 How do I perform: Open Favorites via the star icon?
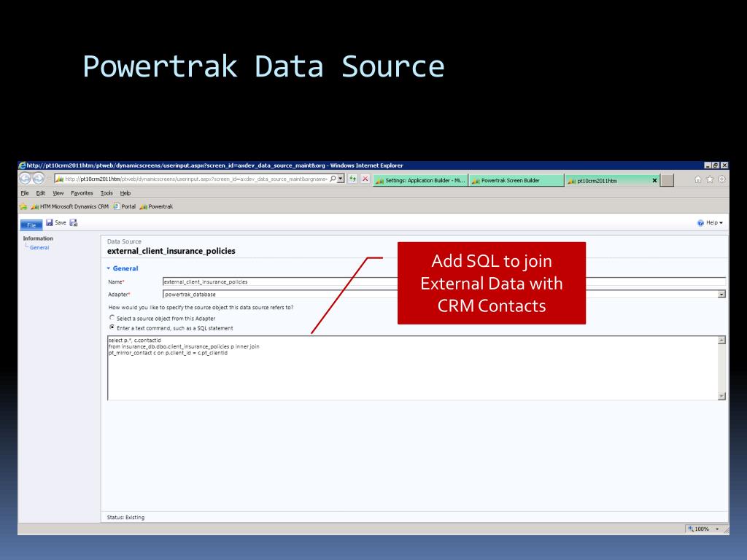coord(710,179)
